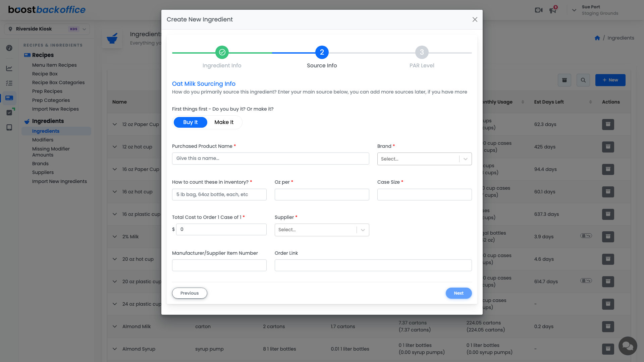Open the chat support bubble
The width and height of the screenshot is (644, 362).
coord(628,346)
